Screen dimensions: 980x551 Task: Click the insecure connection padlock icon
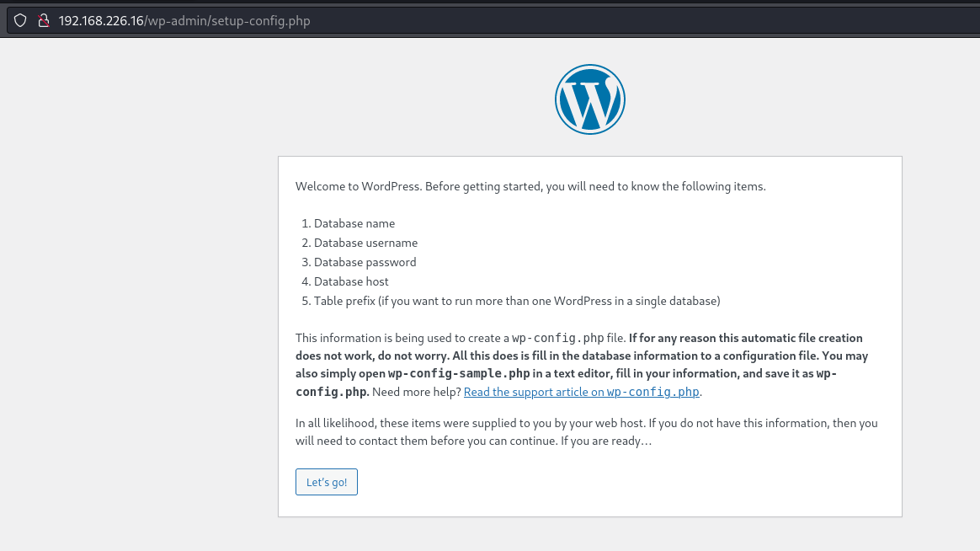[44, 20]
